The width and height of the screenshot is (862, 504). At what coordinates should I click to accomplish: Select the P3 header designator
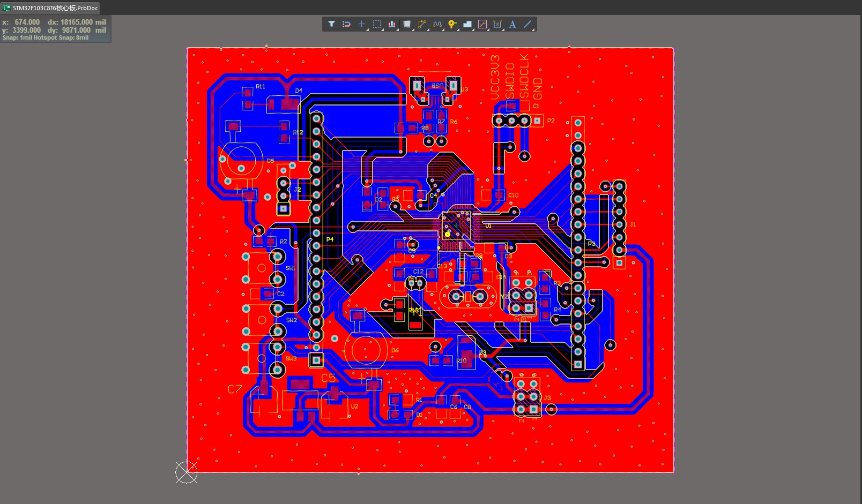[x=591, y=244]
